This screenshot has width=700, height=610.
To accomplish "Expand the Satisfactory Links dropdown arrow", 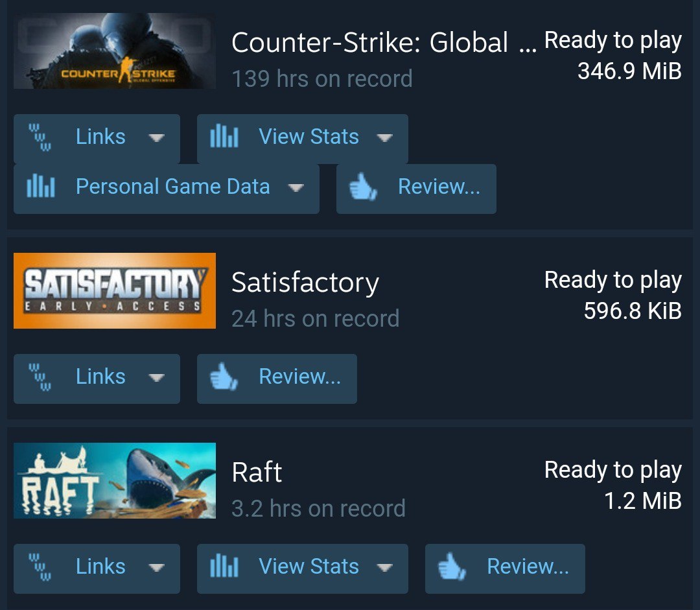I will (156, 378).
